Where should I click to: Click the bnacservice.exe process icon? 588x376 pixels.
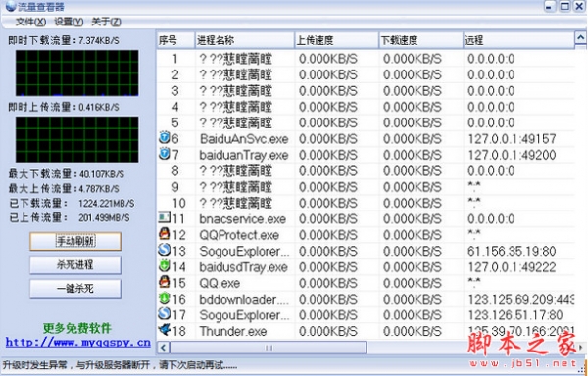click(x=165, y=217)
